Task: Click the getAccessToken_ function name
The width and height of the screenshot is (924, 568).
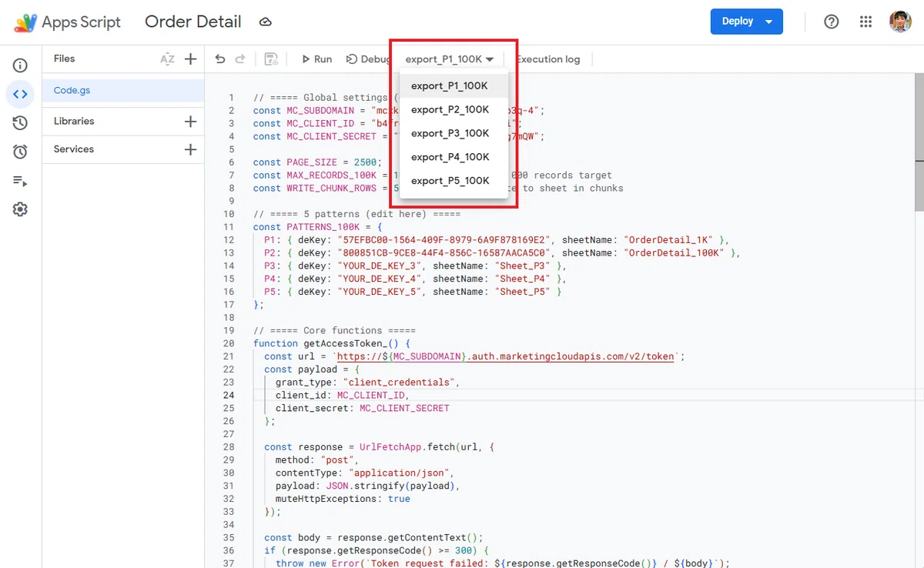Action: pyautogui.click(x=346, y=343)
